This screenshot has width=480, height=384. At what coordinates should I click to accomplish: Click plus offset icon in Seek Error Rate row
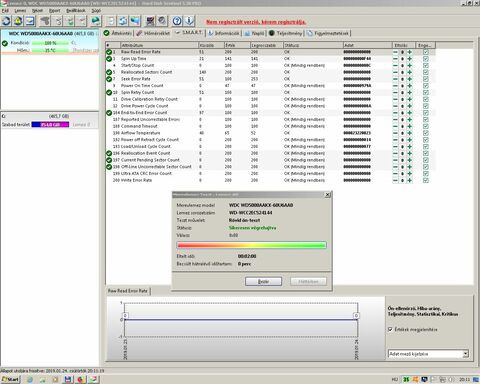coord(410,79)
